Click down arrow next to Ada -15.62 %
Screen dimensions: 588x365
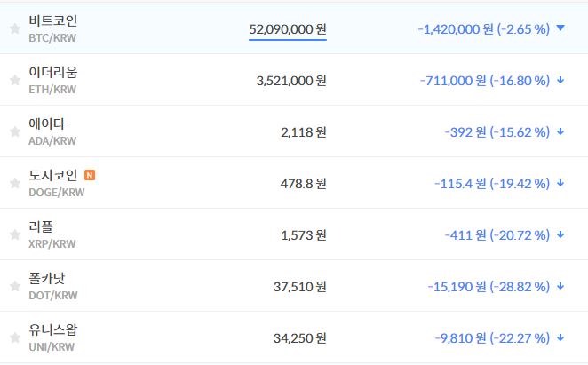[x=560, y=131]
